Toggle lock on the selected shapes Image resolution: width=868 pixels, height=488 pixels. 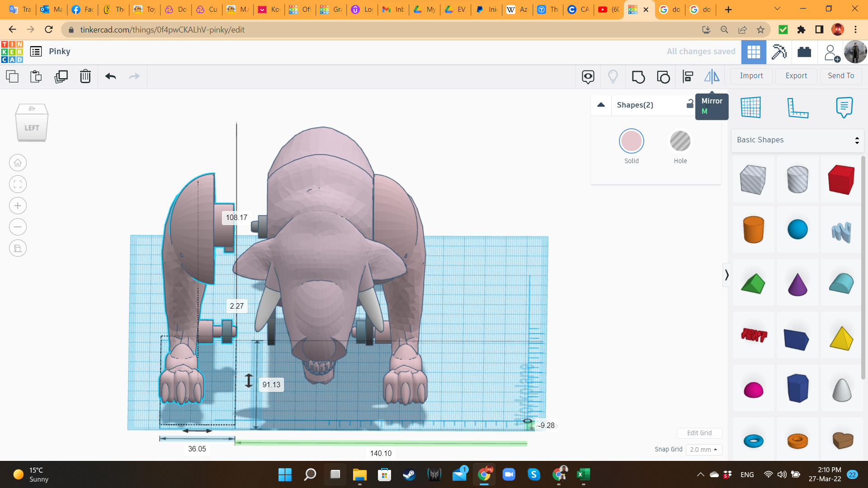[689, 104]
